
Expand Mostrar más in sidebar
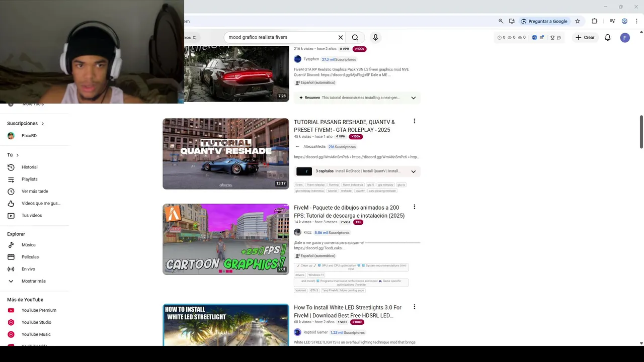(34, 281)
